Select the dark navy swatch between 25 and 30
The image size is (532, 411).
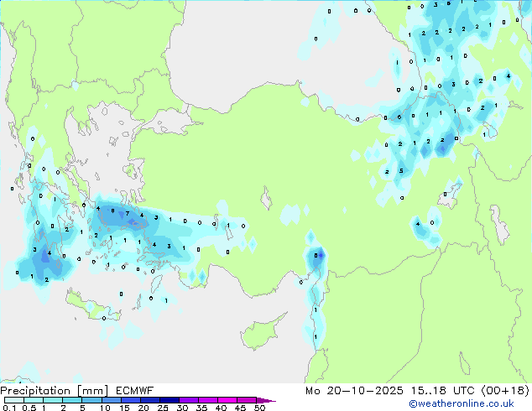(x=169, y=400)
